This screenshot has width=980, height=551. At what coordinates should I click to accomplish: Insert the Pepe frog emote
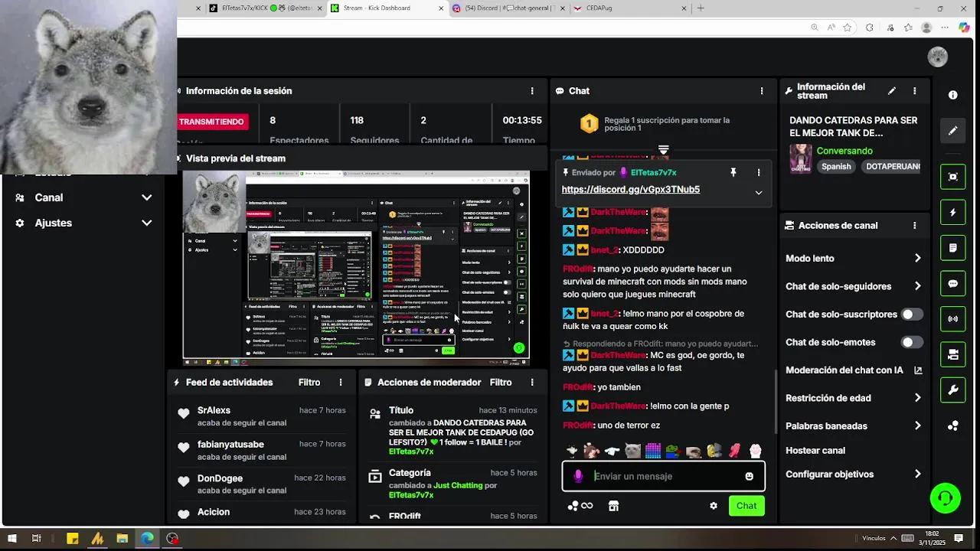673,451
